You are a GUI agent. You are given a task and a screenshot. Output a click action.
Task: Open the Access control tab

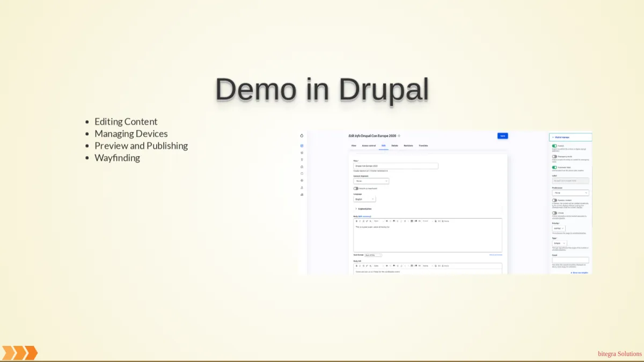coord(369,145)
